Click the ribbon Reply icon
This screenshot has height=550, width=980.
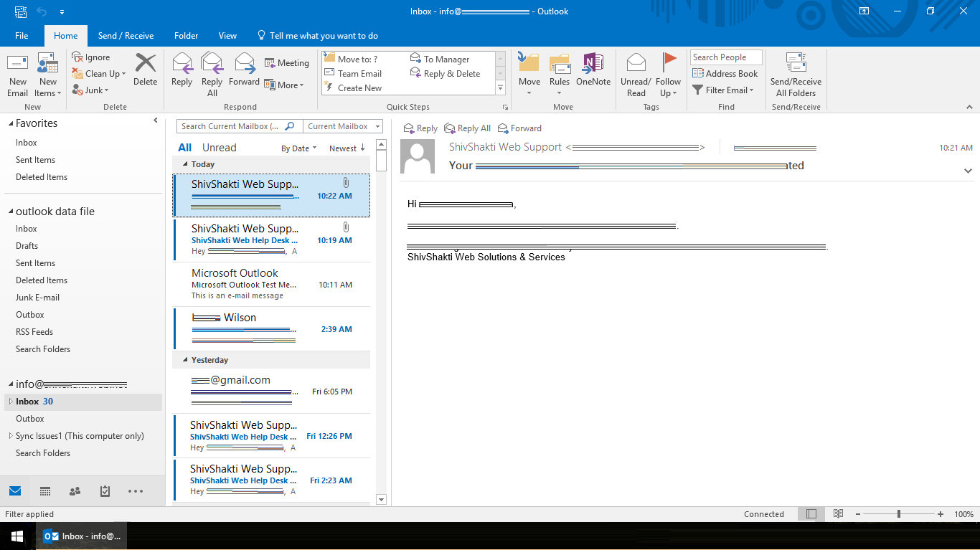pos(182,70)
